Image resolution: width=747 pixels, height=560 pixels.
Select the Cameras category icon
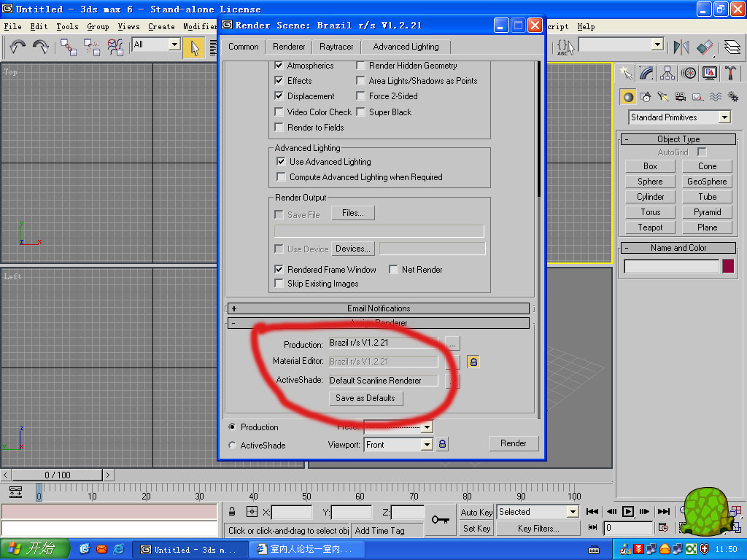[x=681, y=97]
